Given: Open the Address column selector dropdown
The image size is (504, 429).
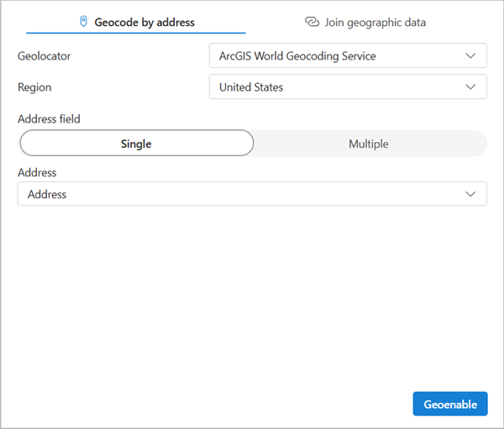Looking at the screenshot, I should tap(252, 194).
